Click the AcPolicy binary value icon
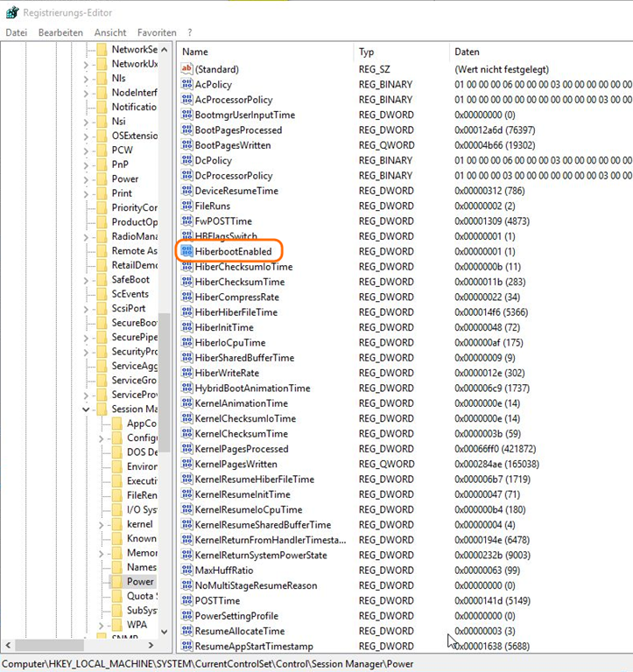Image resolution: width=633 pixels, height=672 pixels. point(186,85)
